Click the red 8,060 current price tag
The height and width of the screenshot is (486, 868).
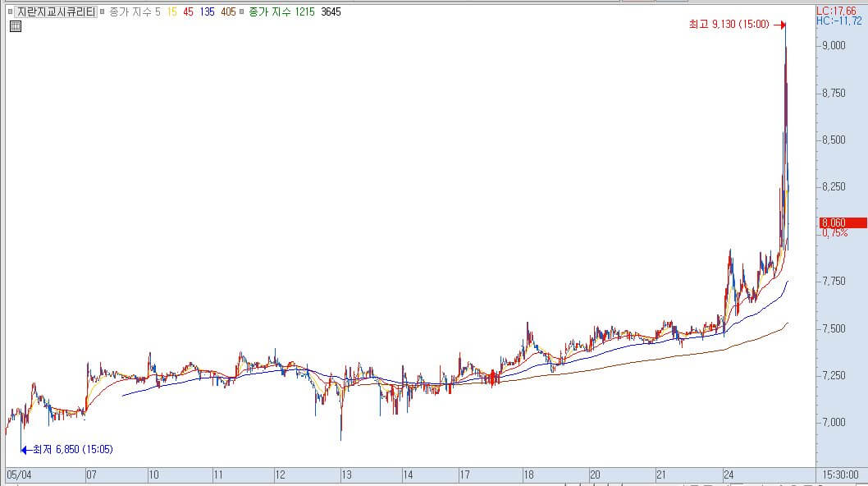click(843, 222)
